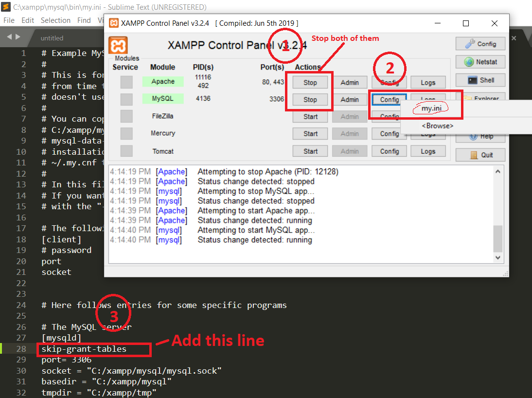The width and height of the screenshot is (532, 398).
Task: Click the last log entry for mysql running
Action: [x=211, y=240]
